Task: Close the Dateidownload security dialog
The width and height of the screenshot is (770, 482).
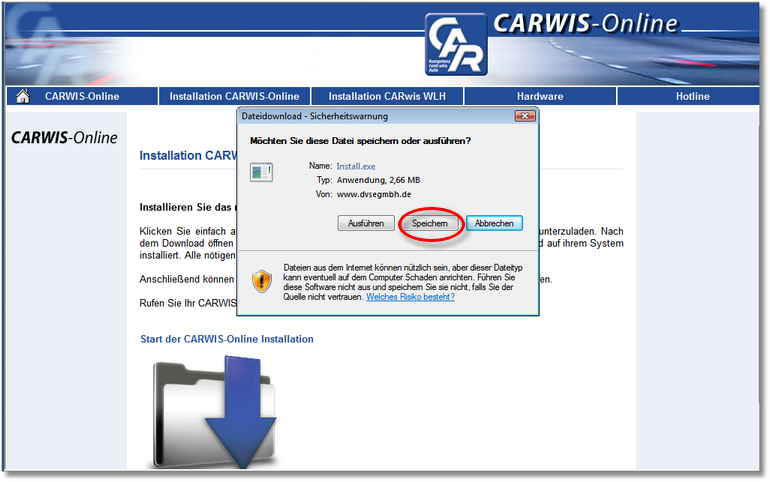Action: coord(524,116)
